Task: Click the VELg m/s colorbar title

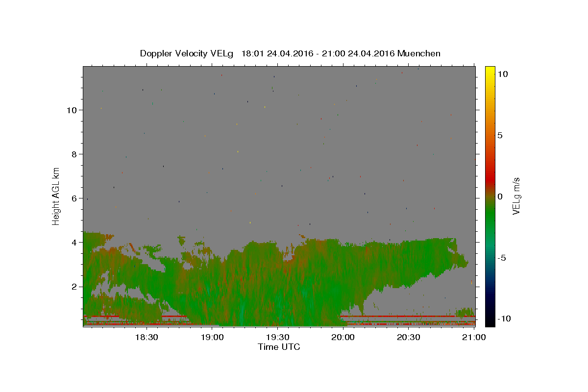Action: click(x=516, y=196)
